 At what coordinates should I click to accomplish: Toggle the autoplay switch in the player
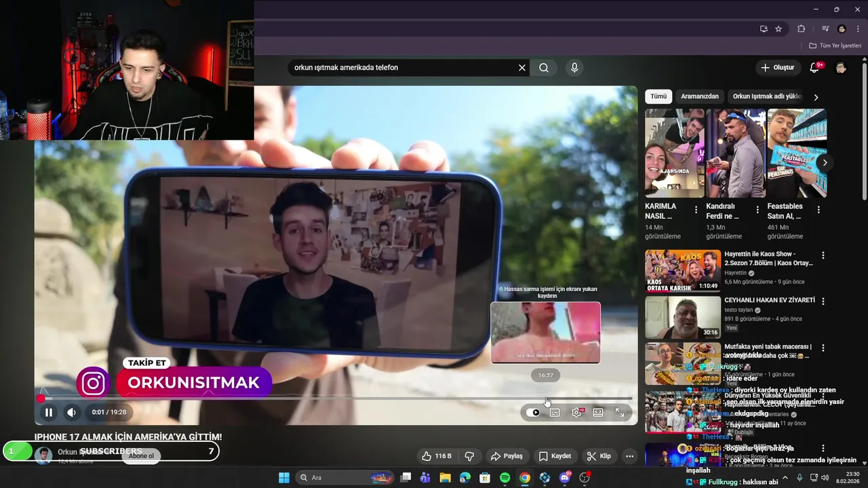[x=533, y=412]
